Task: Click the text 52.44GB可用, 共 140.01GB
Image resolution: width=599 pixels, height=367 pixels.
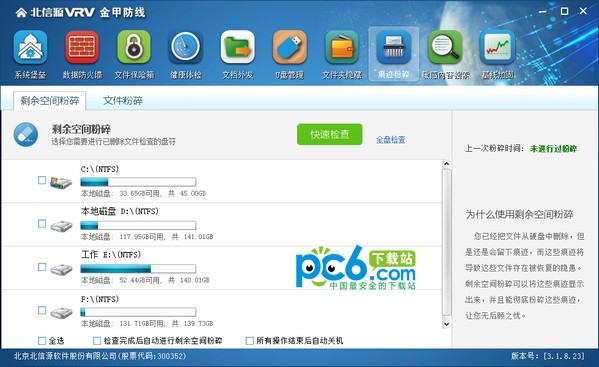Action: [165, 280]
